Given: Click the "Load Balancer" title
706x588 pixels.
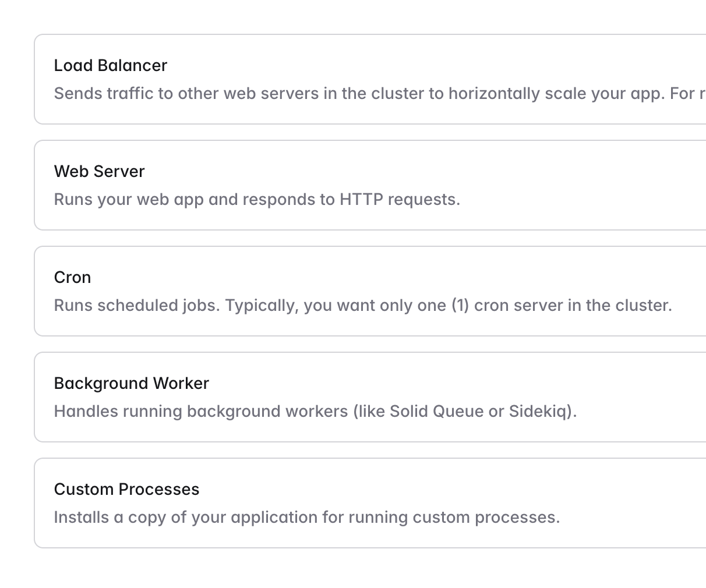Looking at the screenshot, I should point(111,65).
